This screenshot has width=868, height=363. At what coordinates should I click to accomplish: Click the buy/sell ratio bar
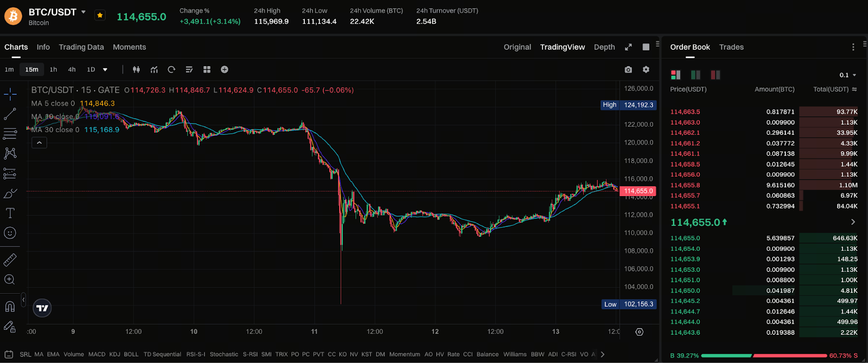tap(764, 356)
